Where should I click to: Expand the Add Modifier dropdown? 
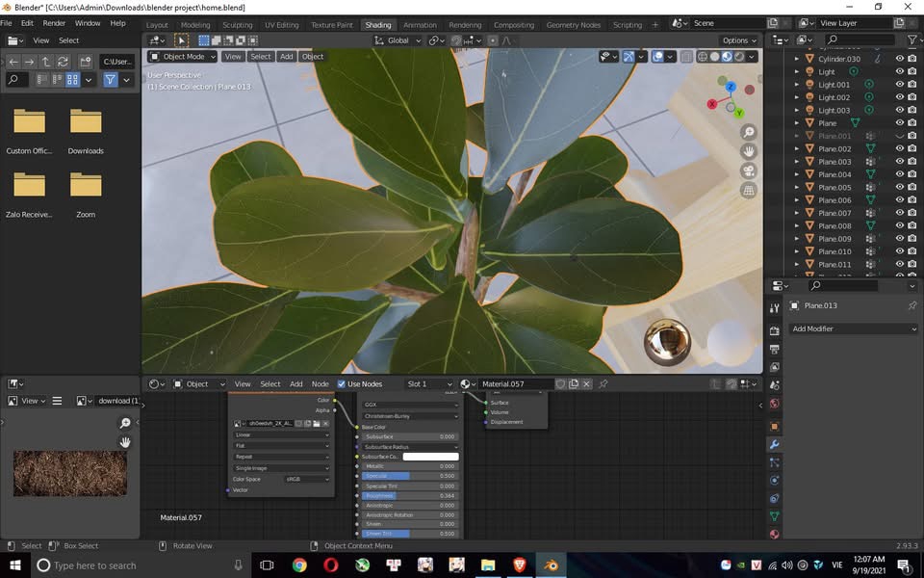click(853, 328)
